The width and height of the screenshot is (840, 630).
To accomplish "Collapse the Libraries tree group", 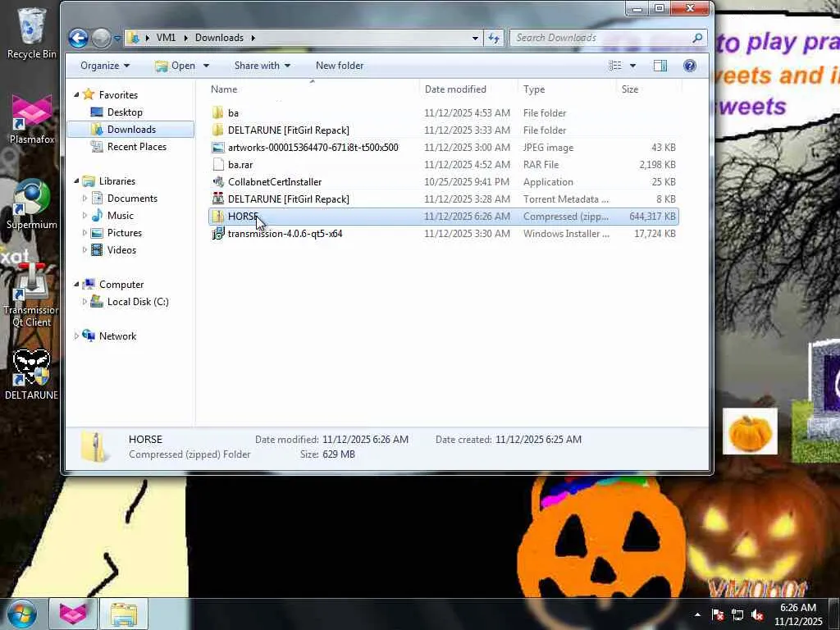I will 76,181.
